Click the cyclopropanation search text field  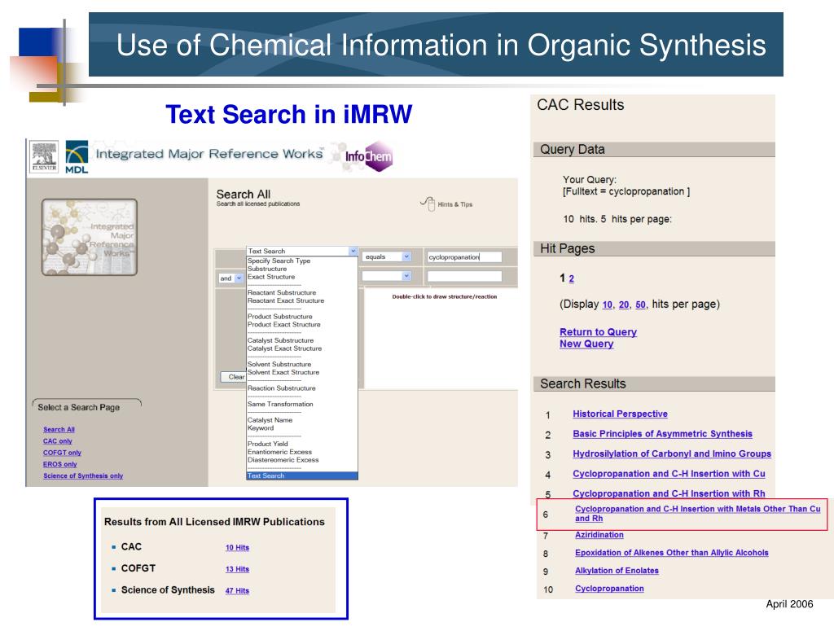click(x=464, y=256)
